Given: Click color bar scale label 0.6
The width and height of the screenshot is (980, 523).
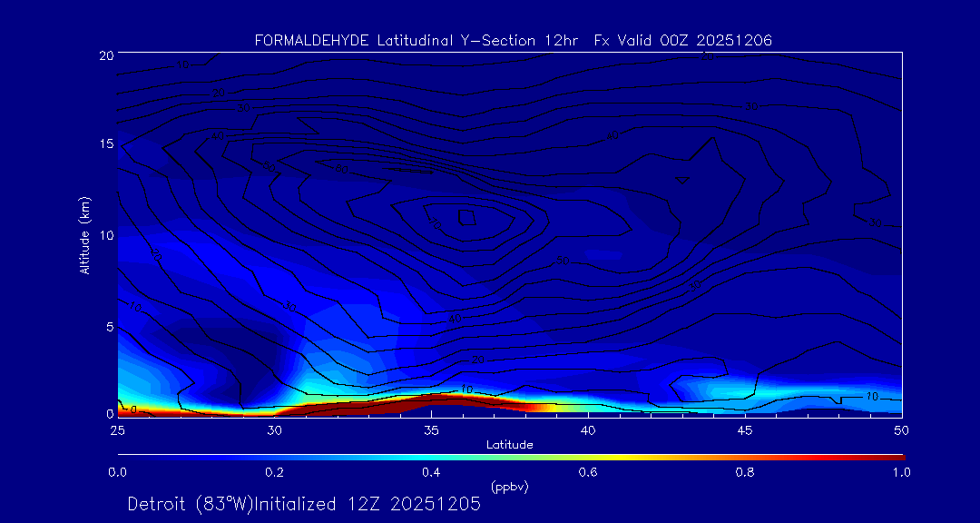Looking at the screenshot, I should click(588, 472).
